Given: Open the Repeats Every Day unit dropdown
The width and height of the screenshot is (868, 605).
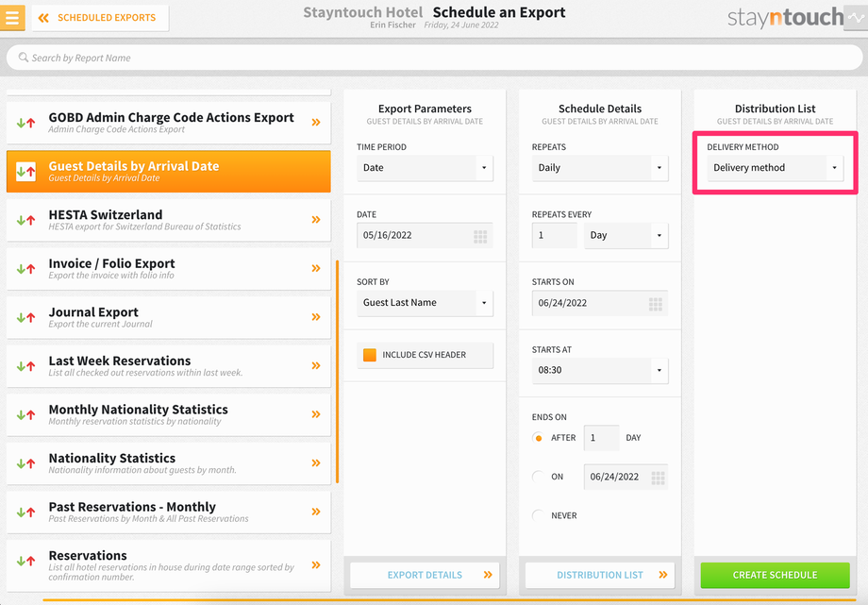Looking at the screenshot, I should 626,235.
